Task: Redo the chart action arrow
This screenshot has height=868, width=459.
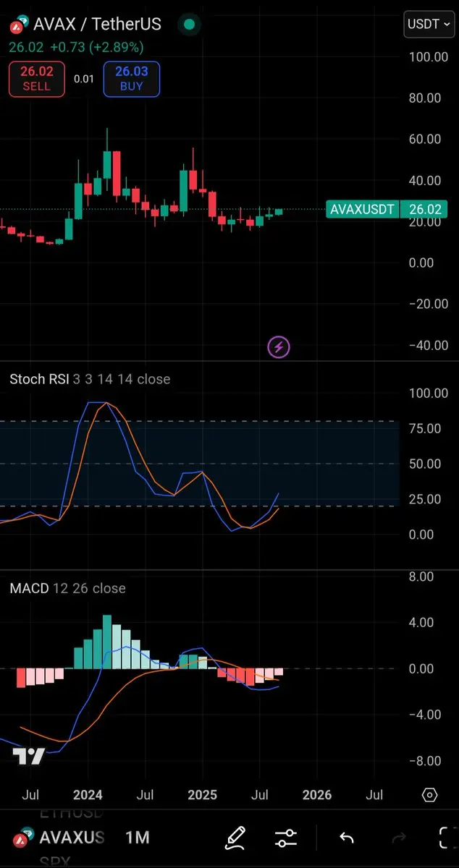Action: click(399, 838)
